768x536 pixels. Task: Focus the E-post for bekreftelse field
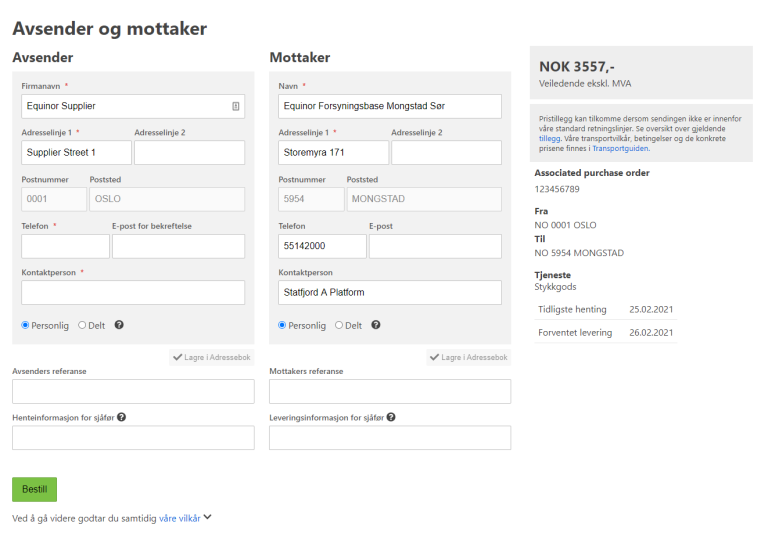[x=178, y=246]
